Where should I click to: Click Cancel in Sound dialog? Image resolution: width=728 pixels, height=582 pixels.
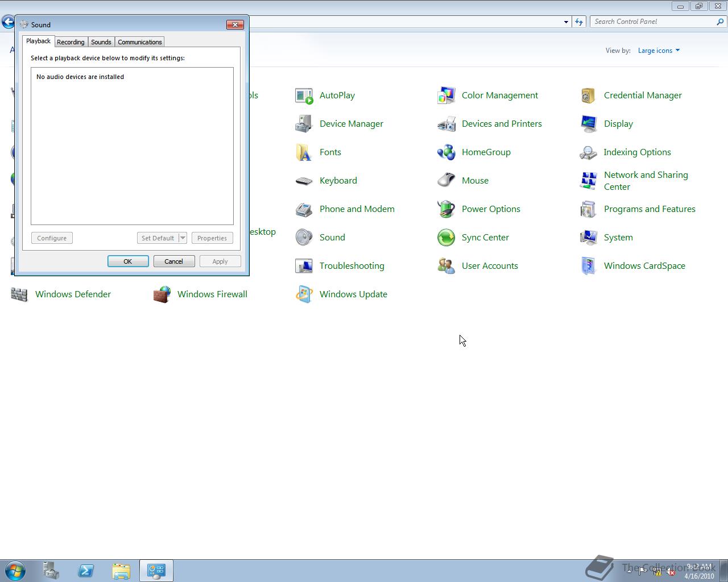point(174,261)
